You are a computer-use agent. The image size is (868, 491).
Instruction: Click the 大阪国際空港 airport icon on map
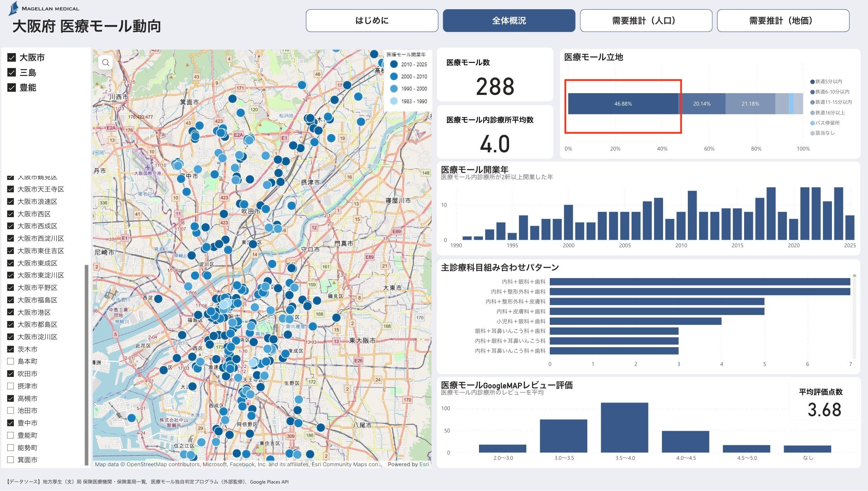tap(148, 167)
